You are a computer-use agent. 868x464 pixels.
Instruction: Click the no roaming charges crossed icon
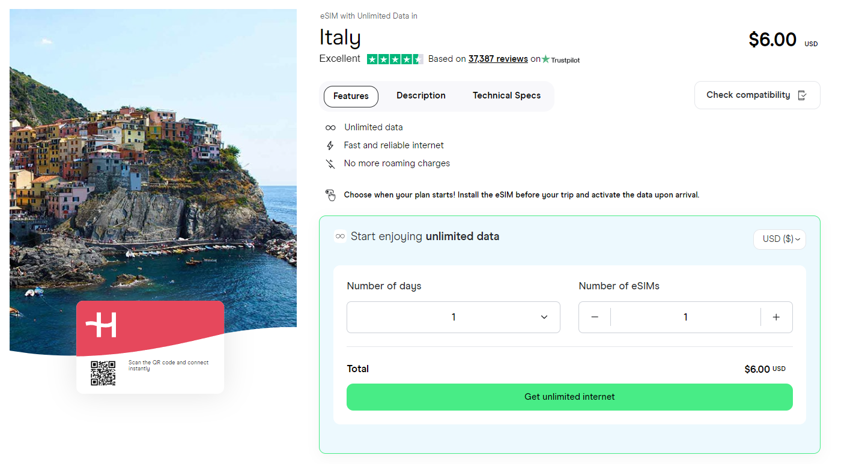[x=330, y=163]
